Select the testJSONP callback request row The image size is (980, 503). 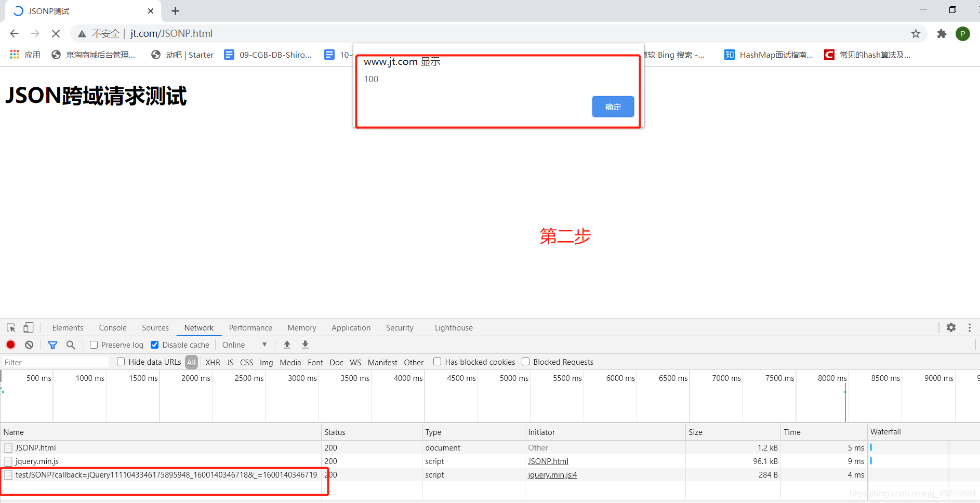[489, 475]
